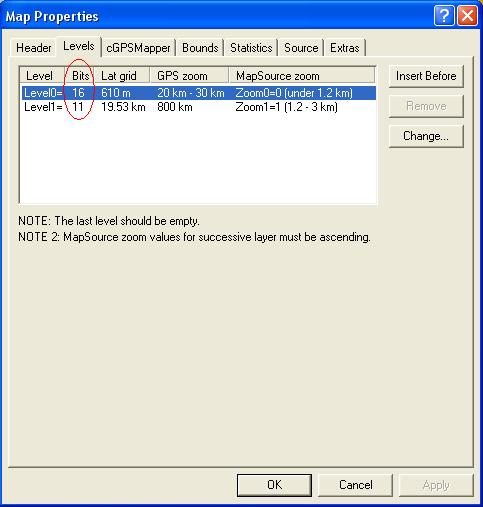Click the 800 km GPS zoom cell

pyautogui.click(x=175, y=107)
